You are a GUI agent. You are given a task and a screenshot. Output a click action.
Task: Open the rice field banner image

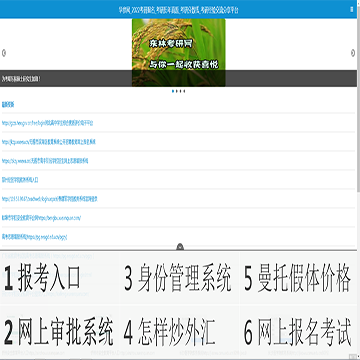179,53
